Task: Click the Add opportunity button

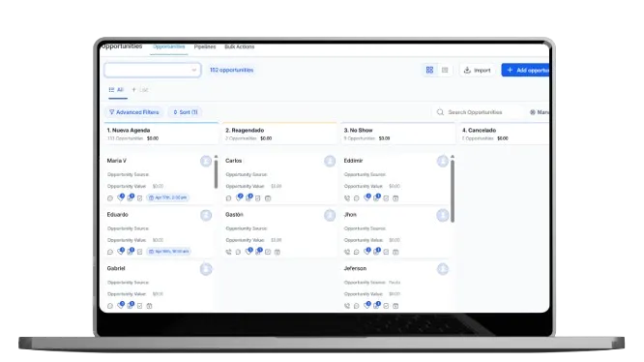Action: (525, 71)
